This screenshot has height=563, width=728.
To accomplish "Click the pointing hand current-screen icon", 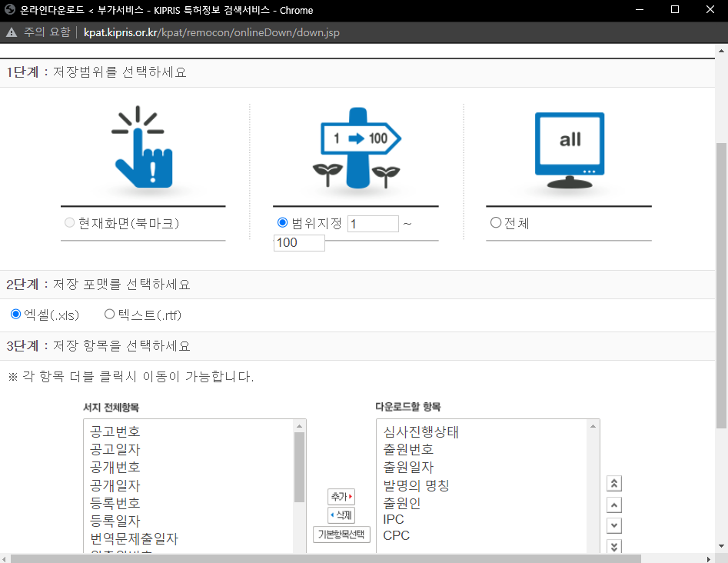I will coord(142,147).
